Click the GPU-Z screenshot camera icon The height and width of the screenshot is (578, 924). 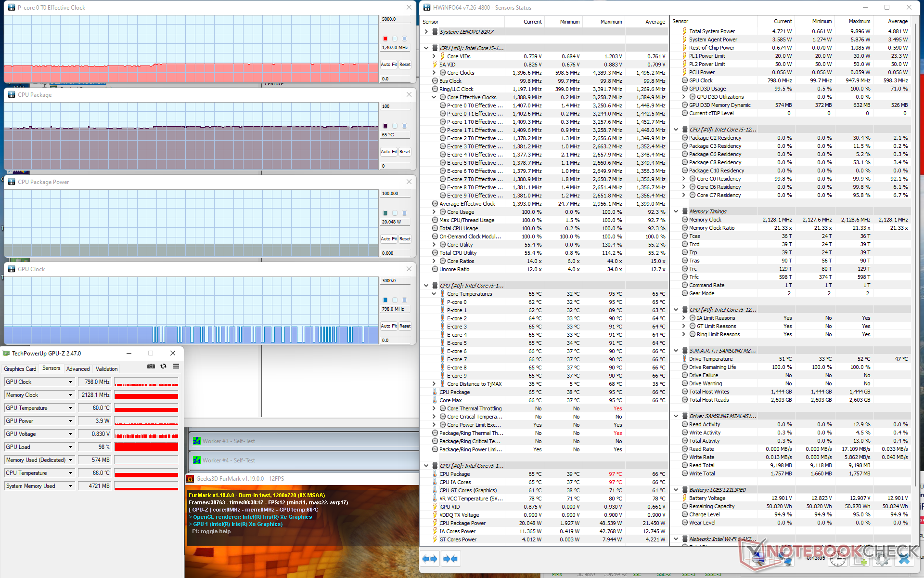151,367
